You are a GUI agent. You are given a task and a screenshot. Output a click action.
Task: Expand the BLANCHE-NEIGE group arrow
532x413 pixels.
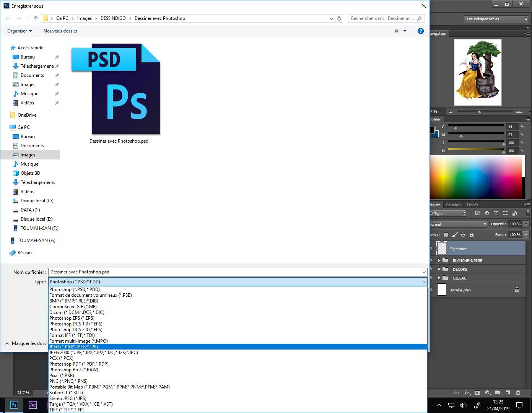click(x=439, y=260)
